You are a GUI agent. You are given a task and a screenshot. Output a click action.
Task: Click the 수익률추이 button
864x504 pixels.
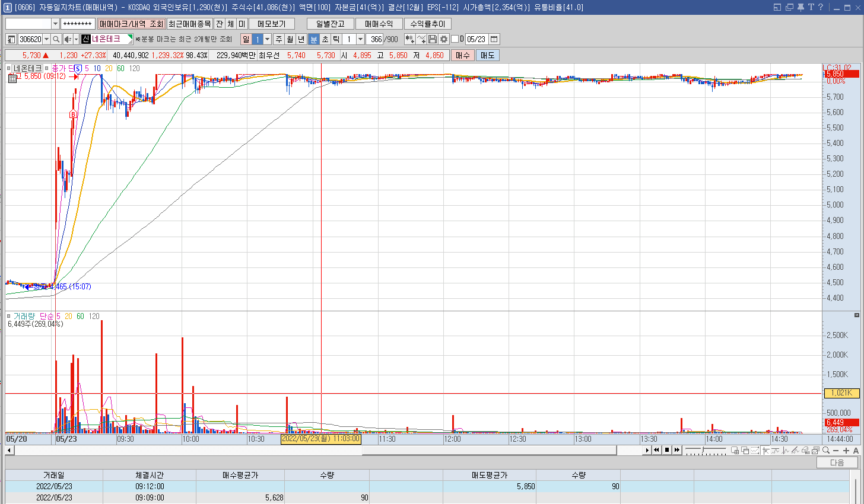point(428,24)
